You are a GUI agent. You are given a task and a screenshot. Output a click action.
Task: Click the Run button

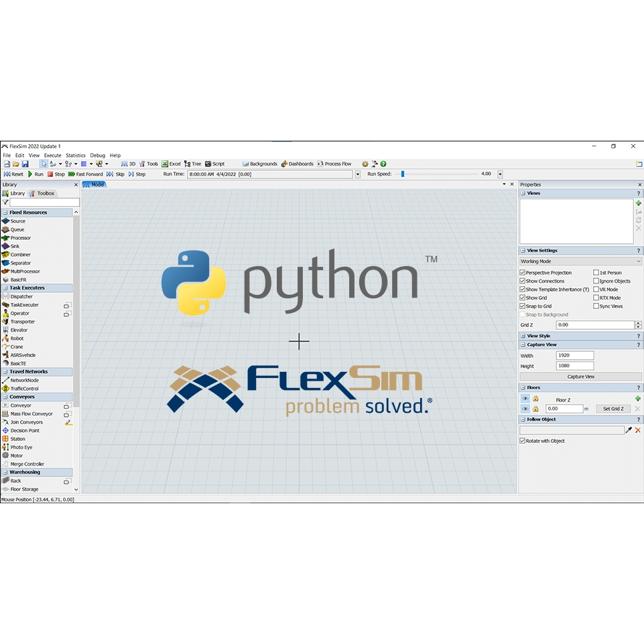(36, 174)
